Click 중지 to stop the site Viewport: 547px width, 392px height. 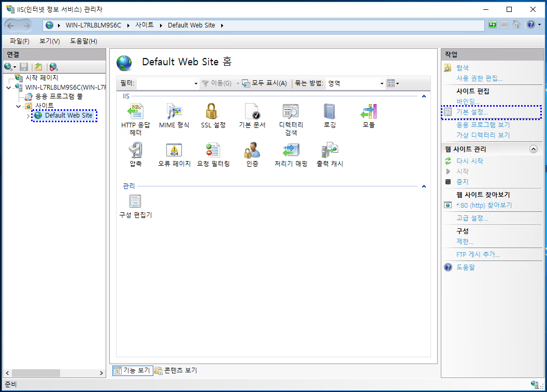(x=463, y=182)
